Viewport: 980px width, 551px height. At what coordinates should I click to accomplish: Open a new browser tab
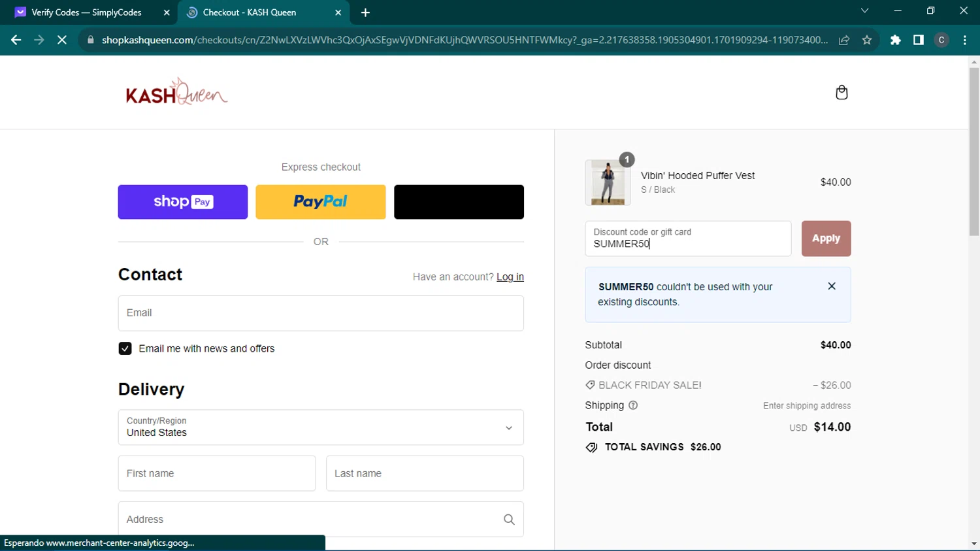[x=365, y=12]
